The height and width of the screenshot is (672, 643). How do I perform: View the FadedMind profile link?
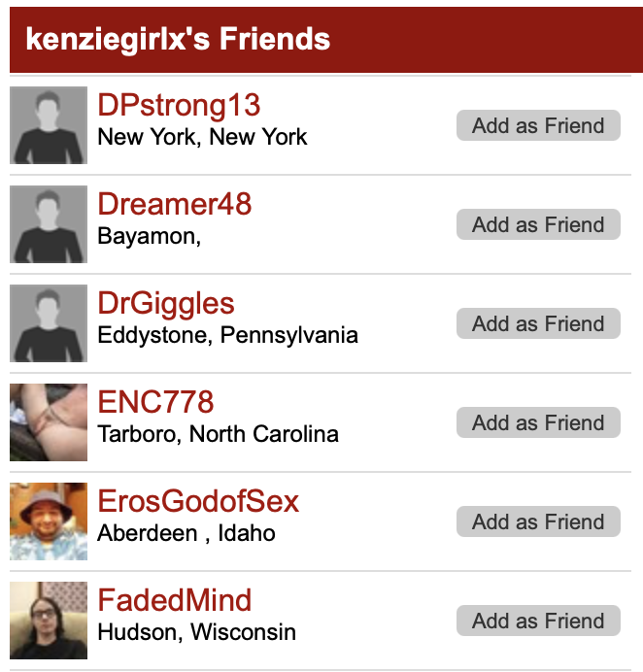tap(175, 600)
